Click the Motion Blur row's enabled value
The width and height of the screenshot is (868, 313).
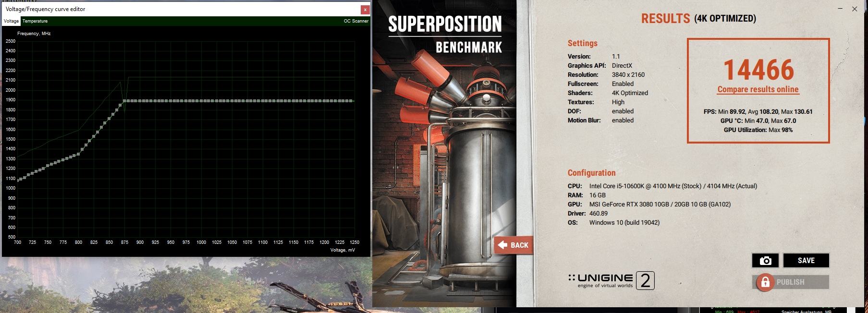(623, 120)
